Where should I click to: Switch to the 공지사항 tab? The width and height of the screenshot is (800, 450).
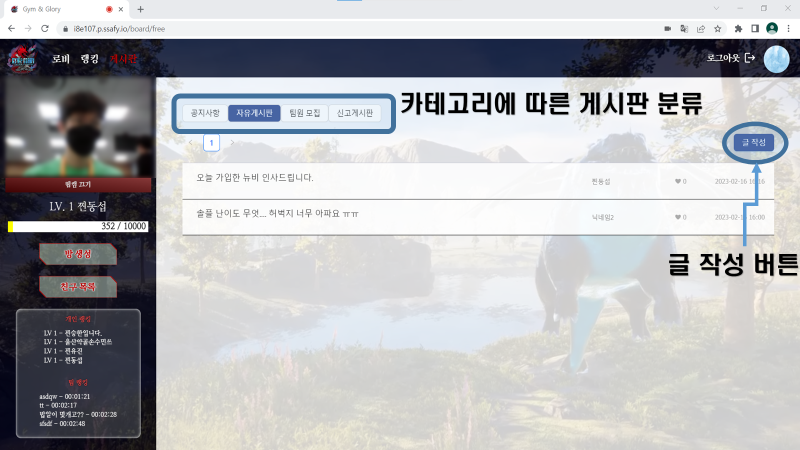(x=205, y=113)
